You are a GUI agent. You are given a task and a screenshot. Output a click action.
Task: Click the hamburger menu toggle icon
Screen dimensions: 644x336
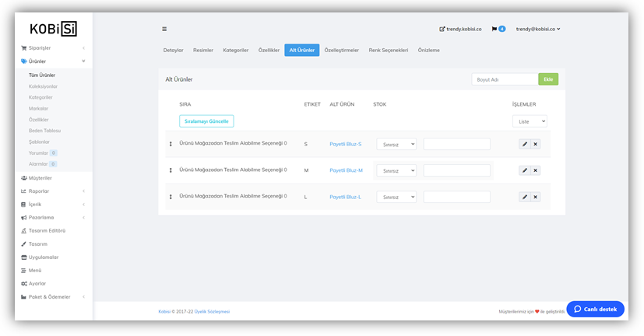[x=164, y=29]
